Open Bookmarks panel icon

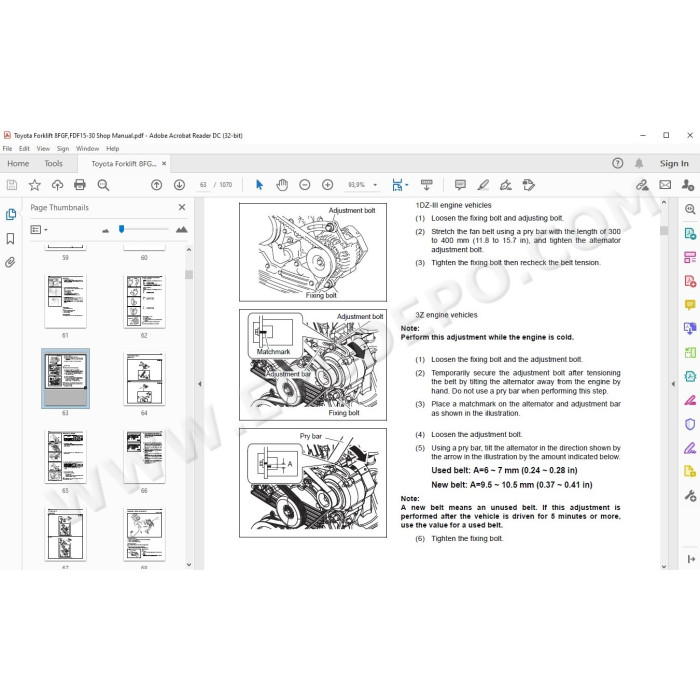click(x=10, y=239)
